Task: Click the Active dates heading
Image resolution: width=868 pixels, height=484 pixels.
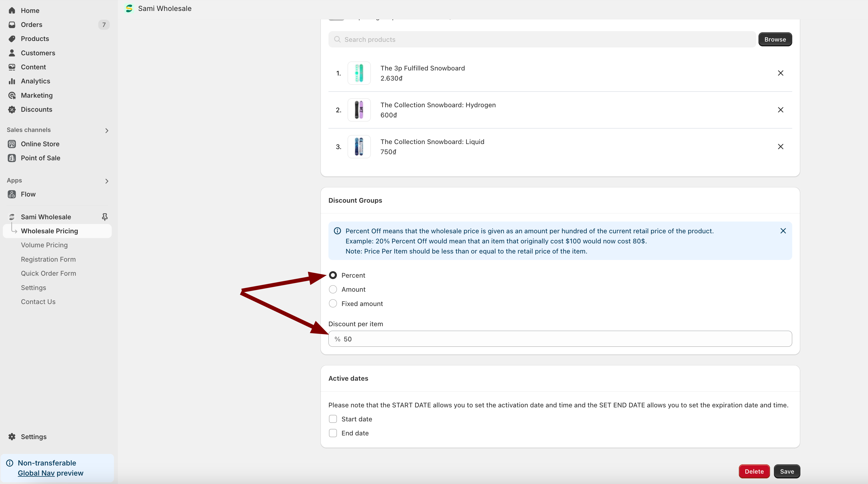Action: [x=348, y=378]
